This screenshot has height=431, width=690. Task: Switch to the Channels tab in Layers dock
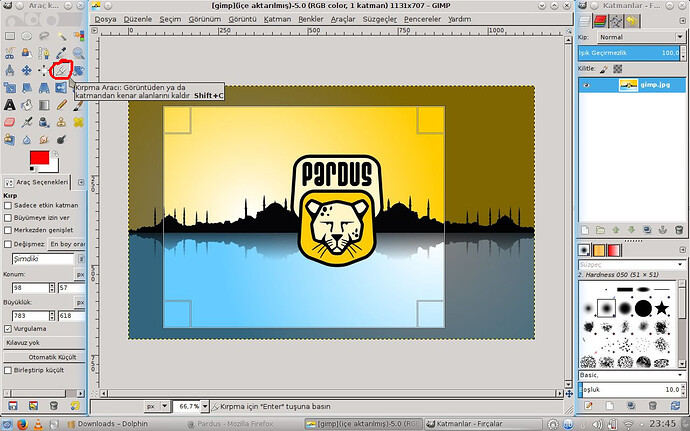coord(600,21)
